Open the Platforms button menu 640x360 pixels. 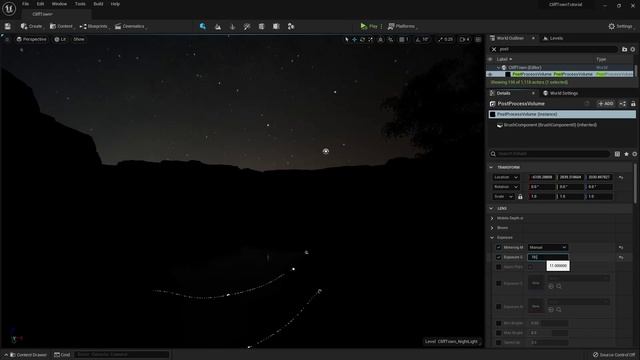point(402,27)
